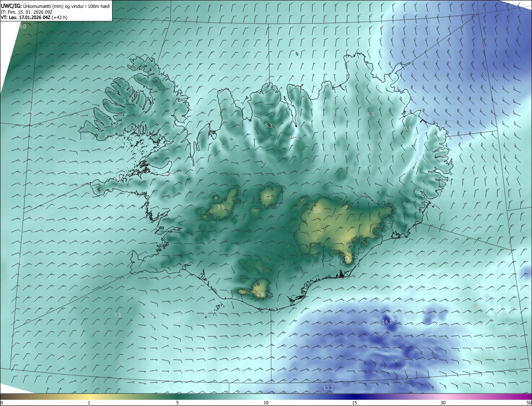Select the 'IT: Fim. 15. 01. 2026 09Z' line
This screenshot has height=406, width=532.
tap(27, 12)
